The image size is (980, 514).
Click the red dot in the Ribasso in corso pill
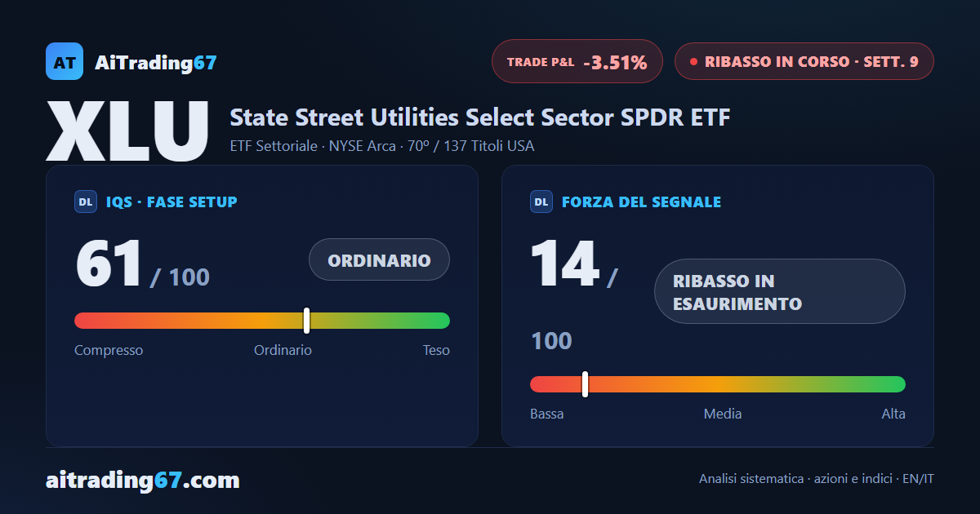[693, 61]
